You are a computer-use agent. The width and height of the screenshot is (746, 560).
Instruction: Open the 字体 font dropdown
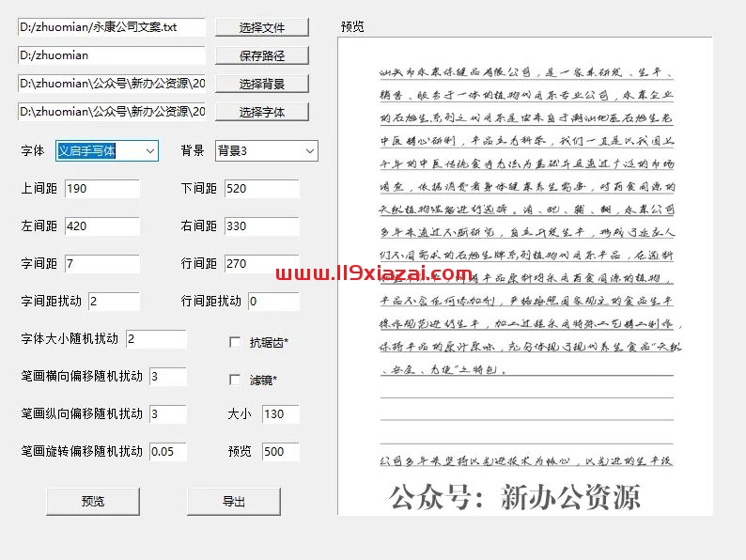pyautogui.click(x=107, y=151)
